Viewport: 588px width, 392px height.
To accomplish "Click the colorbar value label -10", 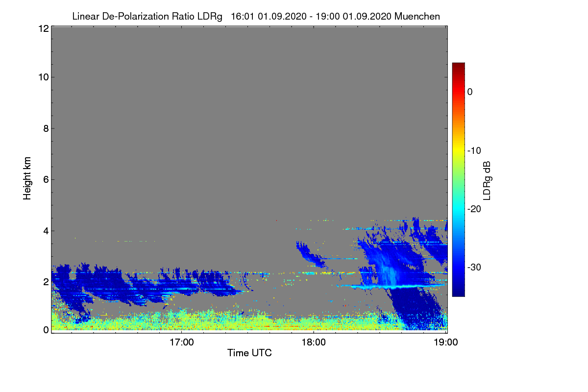I will pyautogui.click(x=474, y=150).
